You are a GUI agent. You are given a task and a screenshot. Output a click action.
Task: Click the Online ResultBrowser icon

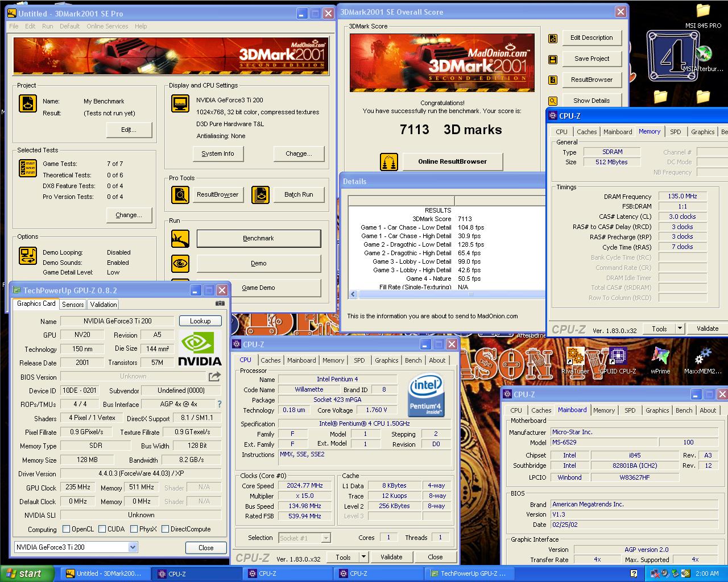click(389, 162)
